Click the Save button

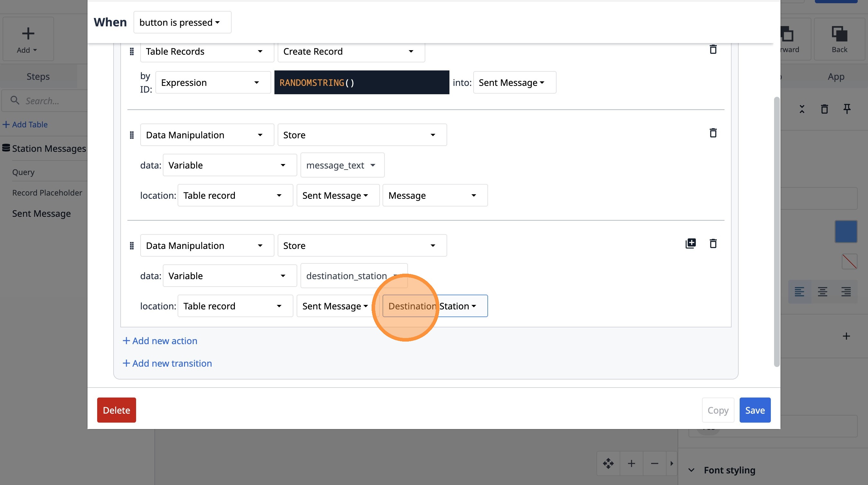[x=754, y=410]
